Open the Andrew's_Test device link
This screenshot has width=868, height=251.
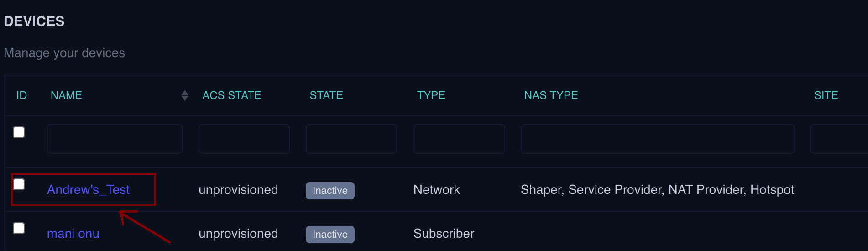[88, 190]
